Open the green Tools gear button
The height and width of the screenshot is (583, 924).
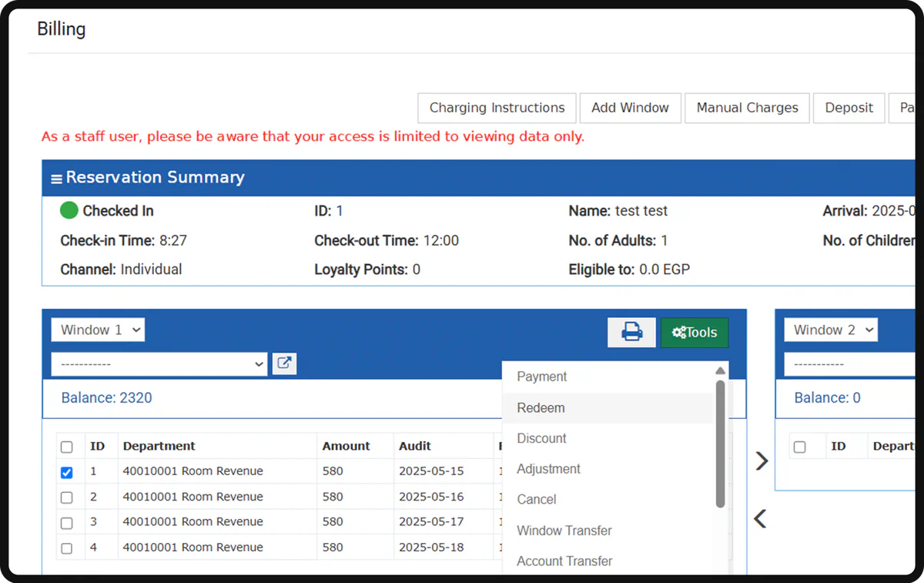coord(695,332)
